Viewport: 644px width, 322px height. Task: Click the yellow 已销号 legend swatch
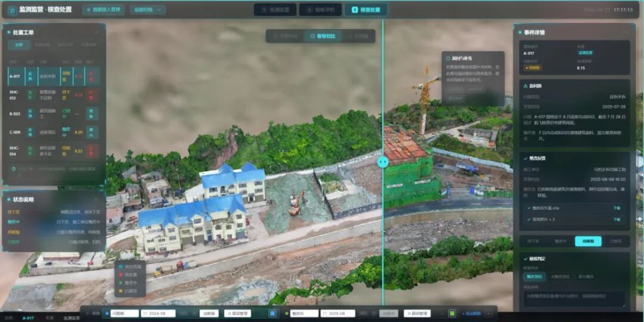(x=120, y=291)
